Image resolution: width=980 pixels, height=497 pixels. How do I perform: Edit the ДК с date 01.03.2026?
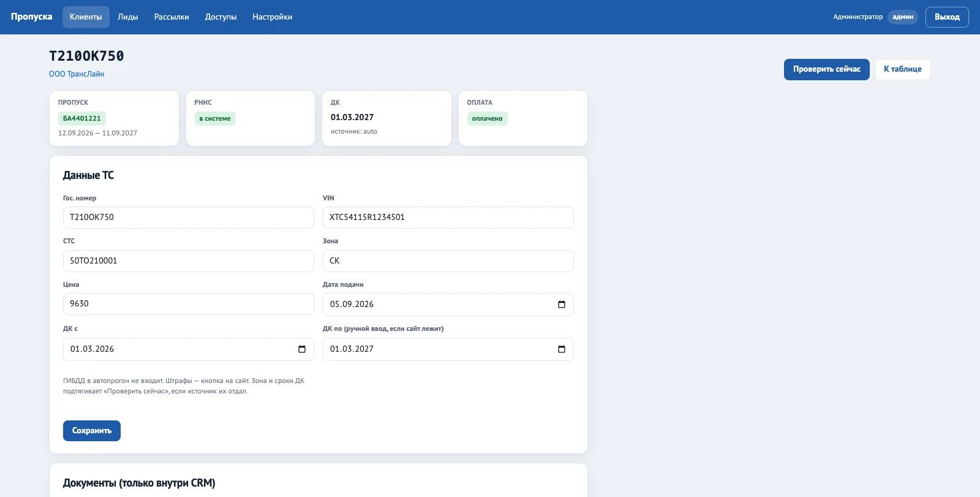point(189,349)
